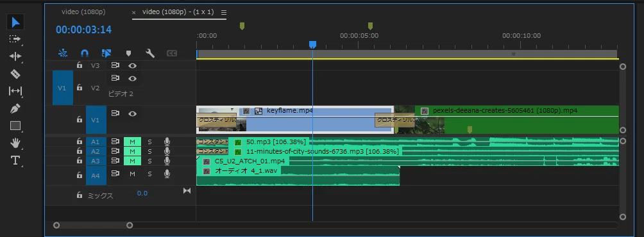This screenshot has height=237, width=644.
Task: Switch to the video (1080p) sequence tab
Action: click(83, 12)
